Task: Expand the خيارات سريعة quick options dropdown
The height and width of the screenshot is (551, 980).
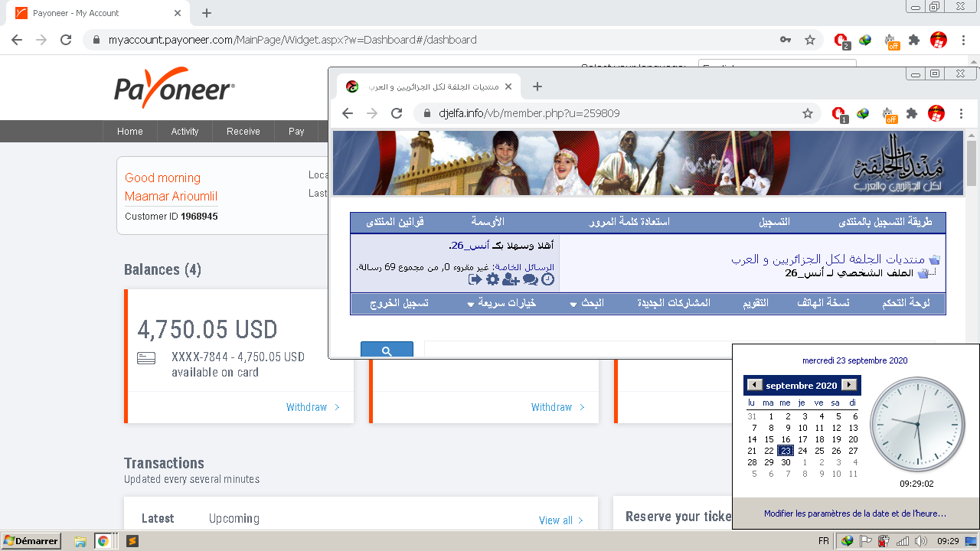Action: point(501,303)
